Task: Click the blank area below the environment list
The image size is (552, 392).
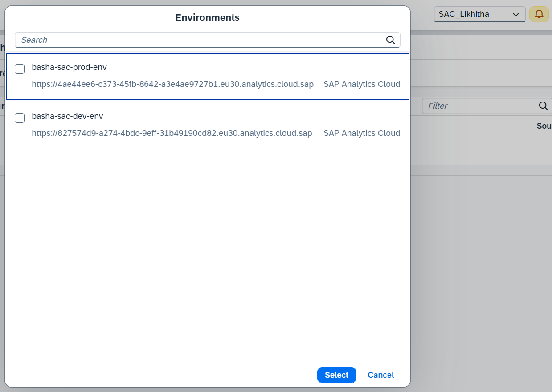Action: tap(207, 254)
